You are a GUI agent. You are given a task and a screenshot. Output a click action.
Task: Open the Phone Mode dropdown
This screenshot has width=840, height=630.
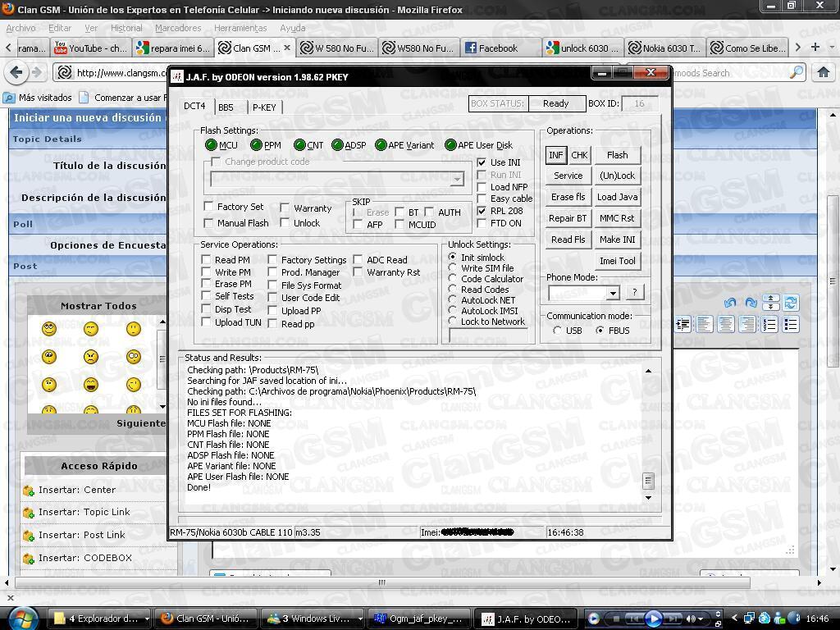[x=613, y=293]
